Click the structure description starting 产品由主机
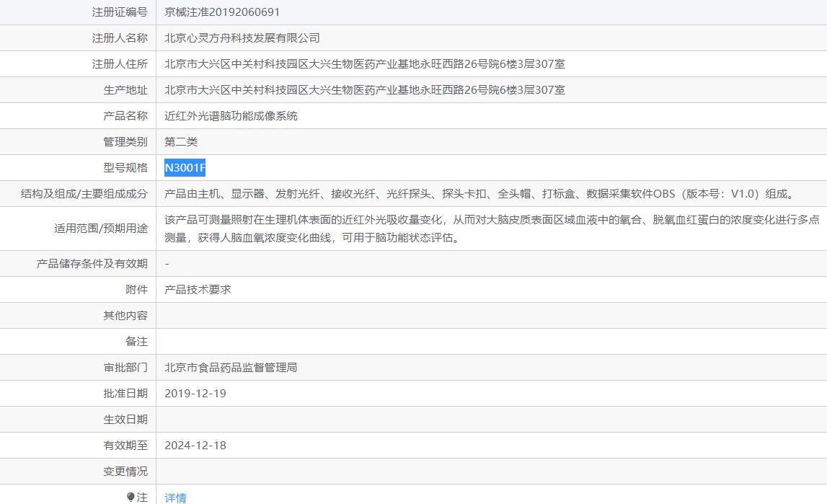The width and height of the screenshot is (827, 504). (x=480, y=194)
